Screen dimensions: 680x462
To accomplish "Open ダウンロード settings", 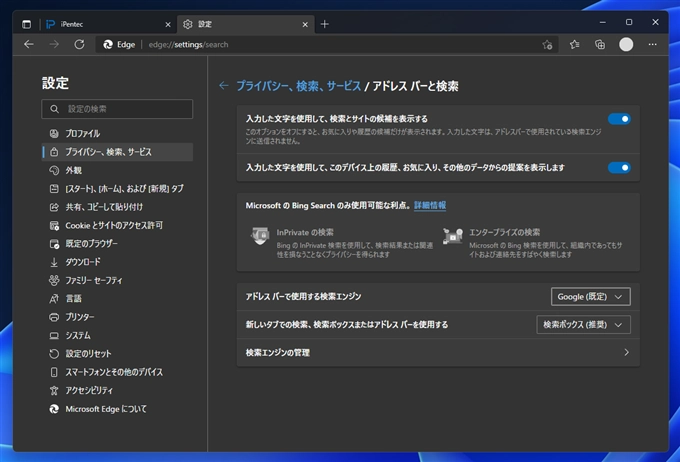I will [x=117, y=262].
